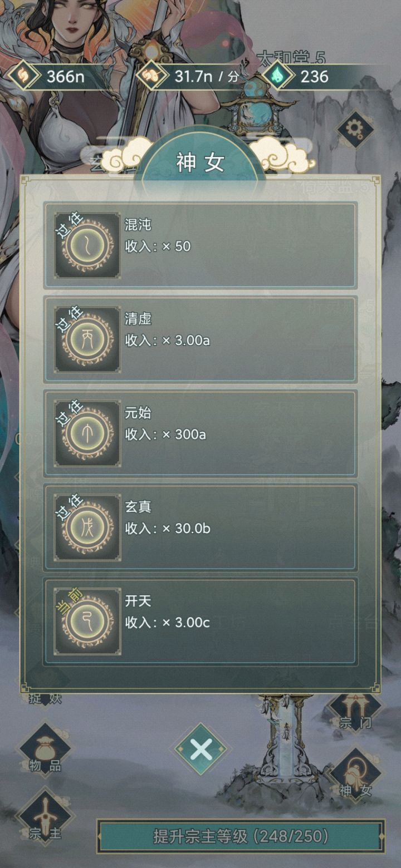Tap the 元始 rune icon
The width and height of the screenshot is (401, 868).
pyautogui.click(x=87, y=433)
